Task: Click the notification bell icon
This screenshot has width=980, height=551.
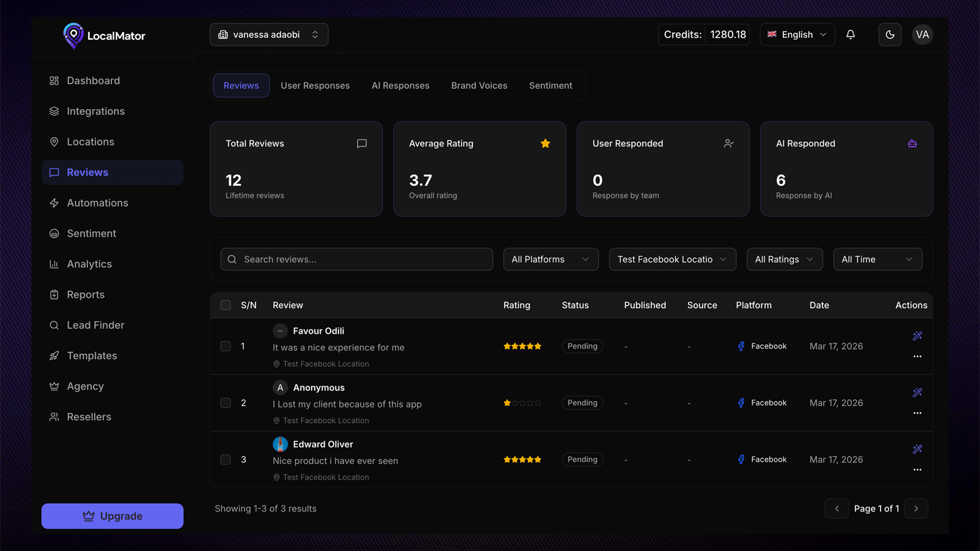Action: pyautogui.click(x=851, y=34)
